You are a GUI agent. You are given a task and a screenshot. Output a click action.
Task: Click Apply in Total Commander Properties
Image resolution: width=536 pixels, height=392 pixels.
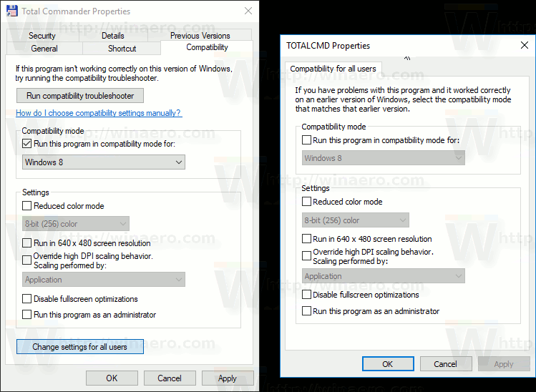228,378
